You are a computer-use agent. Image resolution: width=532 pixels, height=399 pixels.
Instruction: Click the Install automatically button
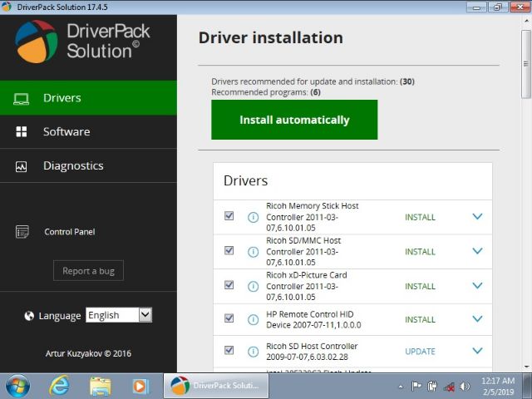294,120
